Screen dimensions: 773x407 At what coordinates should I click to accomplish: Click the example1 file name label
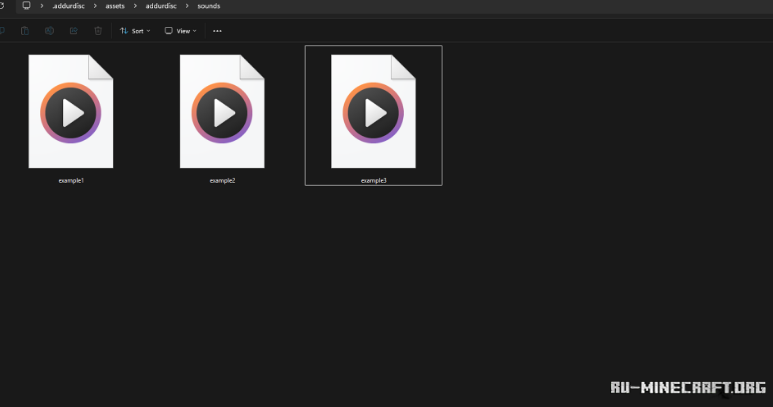(x=71, y=180)
